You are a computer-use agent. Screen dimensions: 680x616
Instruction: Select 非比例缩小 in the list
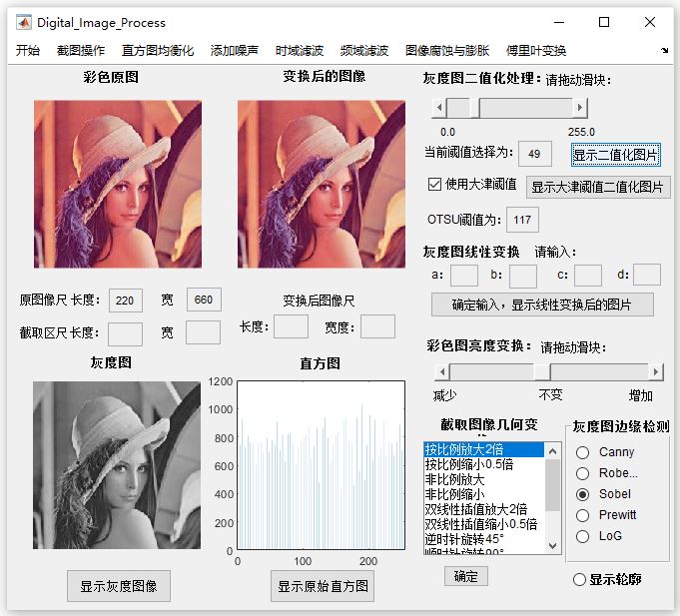point(483,494)
